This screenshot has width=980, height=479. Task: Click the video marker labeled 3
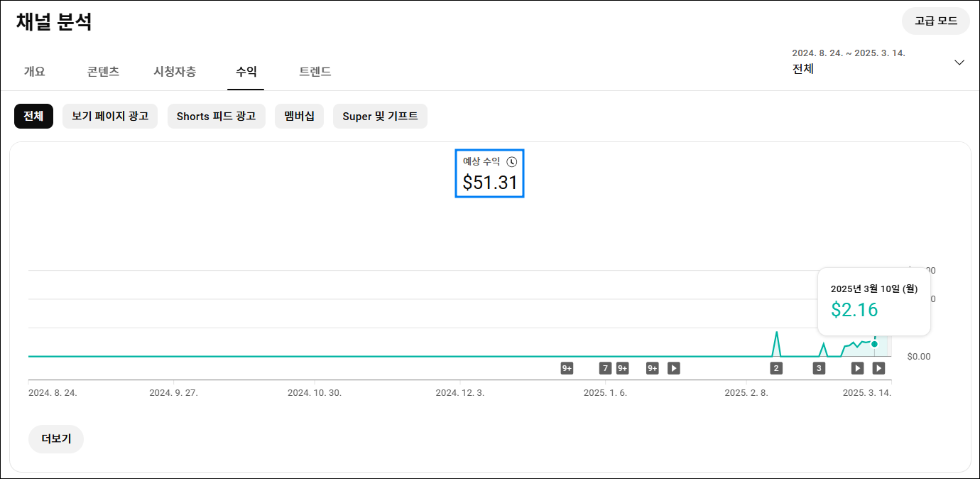(x=819, y=368)
